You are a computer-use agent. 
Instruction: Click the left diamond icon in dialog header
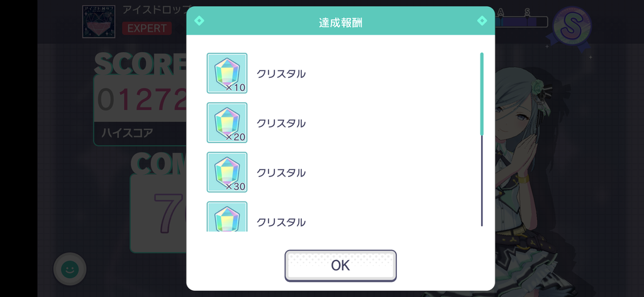(199, 21)
